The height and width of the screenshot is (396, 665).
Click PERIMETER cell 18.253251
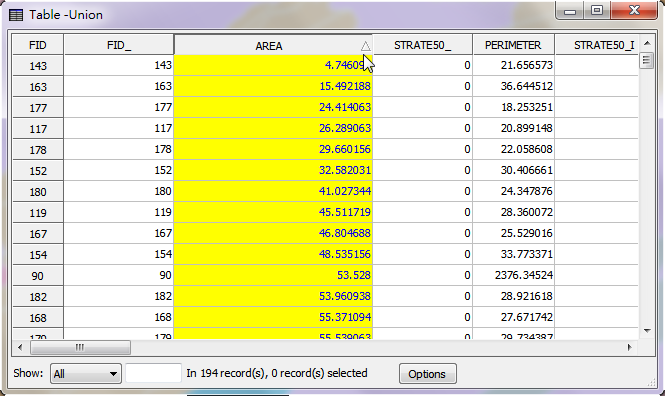[514, 108]
